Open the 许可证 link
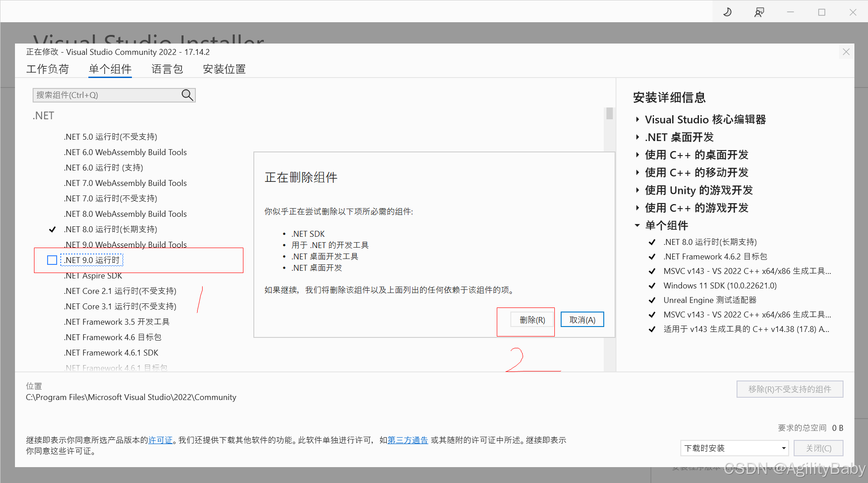The width and height of the screenshot is (868, 483). pyautogui.click(x=160, y=440)
